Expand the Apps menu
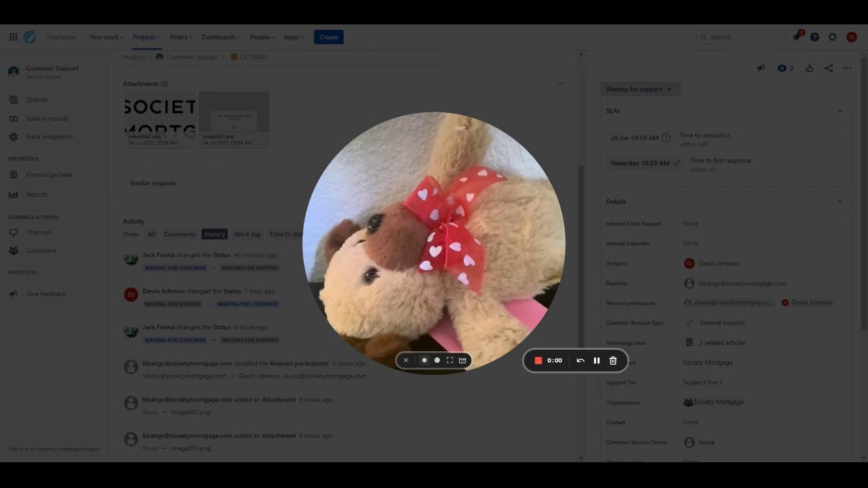 [x=294, y=37]
